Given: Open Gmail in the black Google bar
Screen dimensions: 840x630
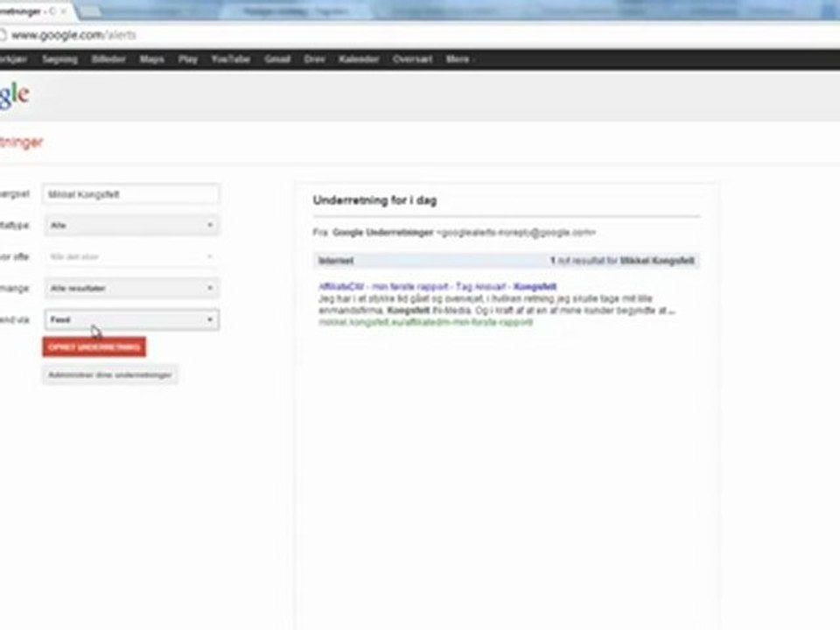Looking at the screenshot, I should [277, 59].
